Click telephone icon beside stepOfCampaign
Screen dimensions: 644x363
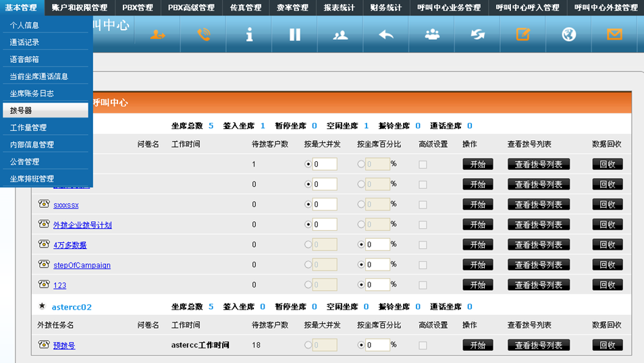click(44, 264)
